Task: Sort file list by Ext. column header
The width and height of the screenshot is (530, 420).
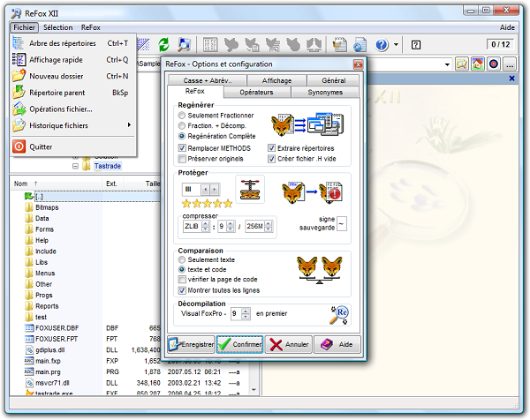Action: tap(111, 184)
